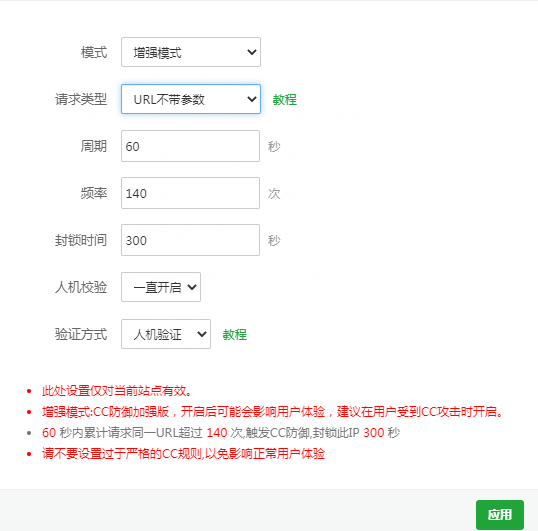
Task: Open the 人机校验 dropdown set to 一直开启
Action: point(161,287)
